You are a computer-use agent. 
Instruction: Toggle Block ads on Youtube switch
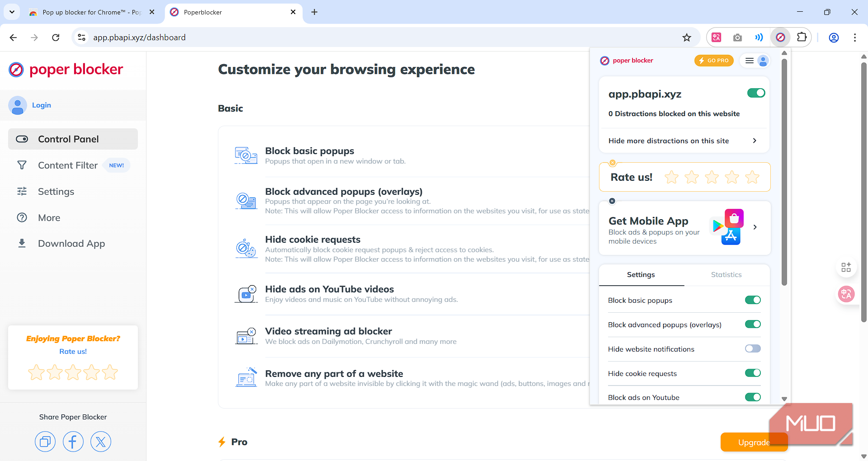(x=753, y=397)
